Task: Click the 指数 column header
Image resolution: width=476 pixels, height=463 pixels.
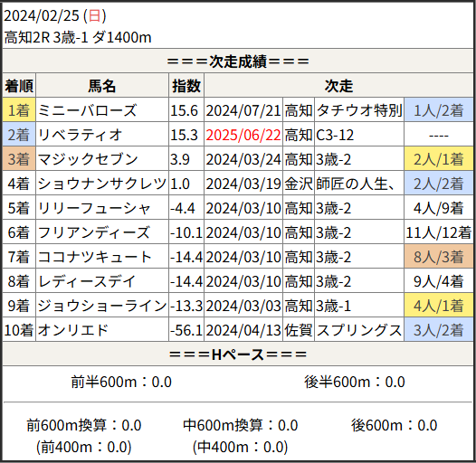Action: [x=186, y=86]
